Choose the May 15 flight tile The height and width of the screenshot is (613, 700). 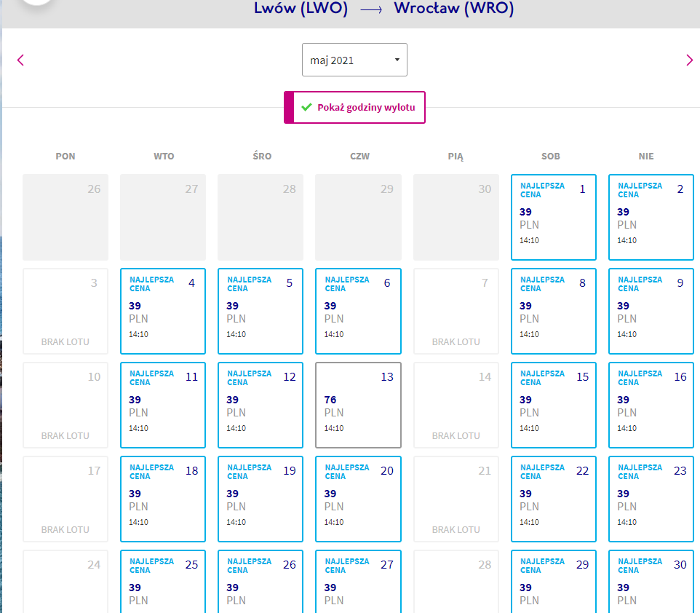click(x=554, y=405)
